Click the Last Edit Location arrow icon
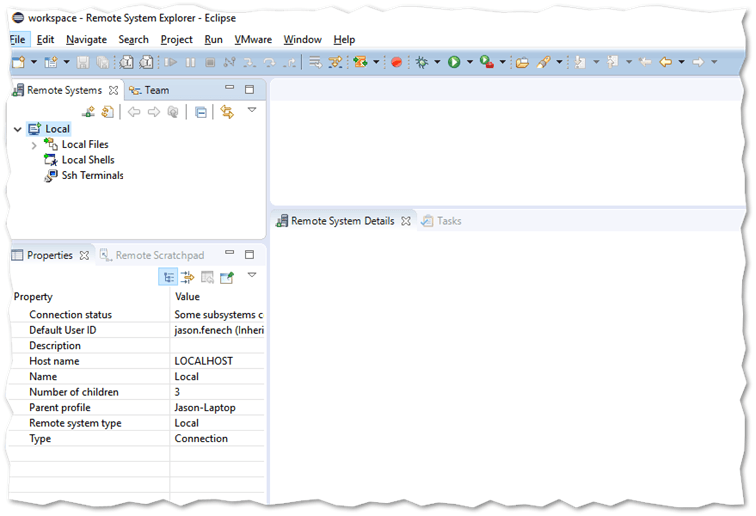 tap(645, 62)
